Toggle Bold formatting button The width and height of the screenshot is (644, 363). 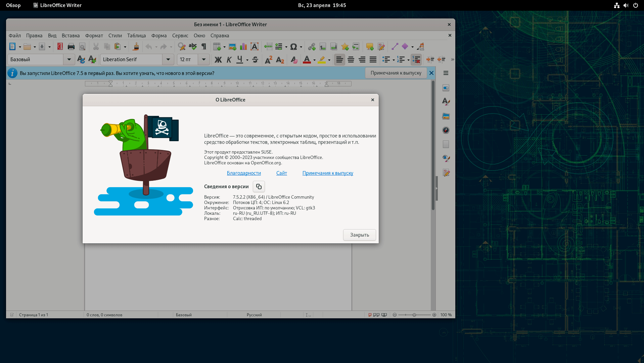coord(218,60)
